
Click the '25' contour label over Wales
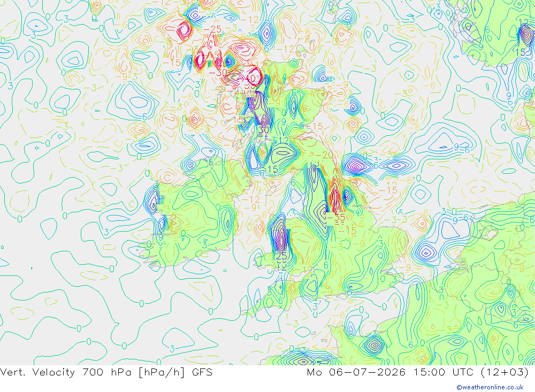click(281, 256)
